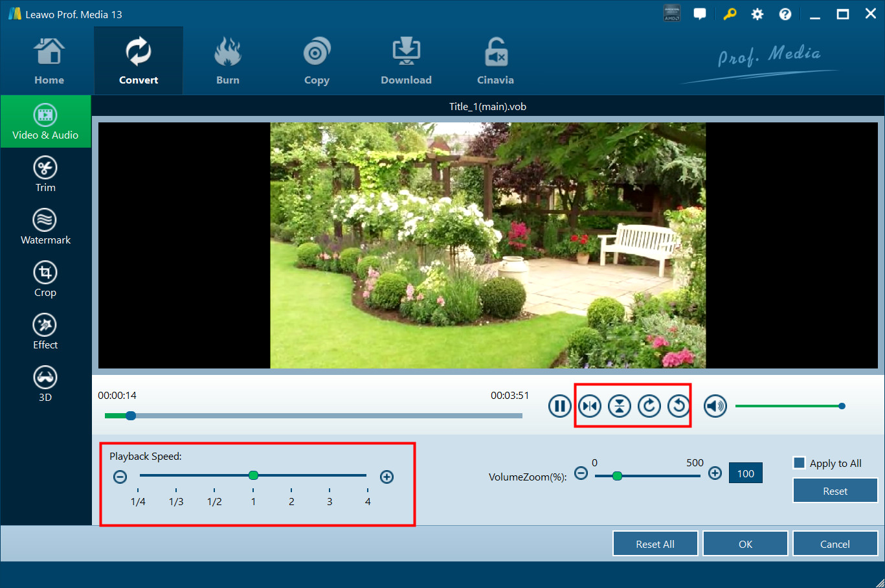Open the Crop tool
Viewport: 885px width, 588px height.
[x=45, y=279]
